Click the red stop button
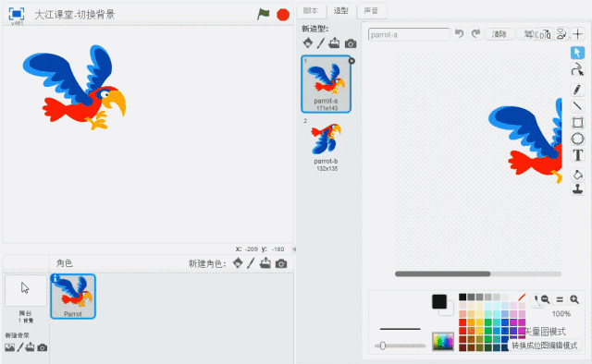 coord(283,15)
